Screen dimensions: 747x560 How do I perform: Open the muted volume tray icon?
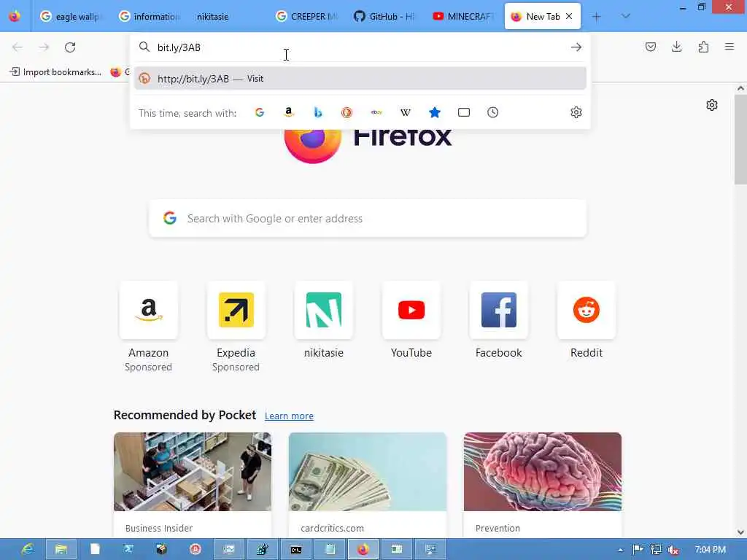point(673,550)
